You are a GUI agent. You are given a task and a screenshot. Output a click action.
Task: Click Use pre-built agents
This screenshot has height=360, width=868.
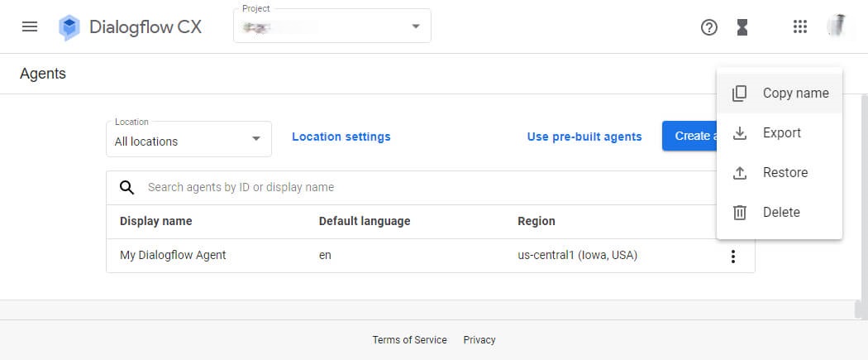[x=584, y=137]
